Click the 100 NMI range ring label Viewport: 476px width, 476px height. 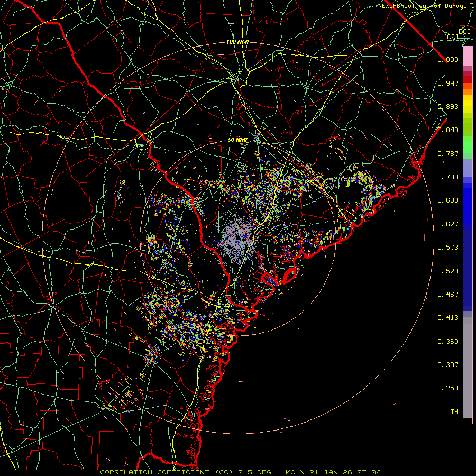tap(237, 42)
